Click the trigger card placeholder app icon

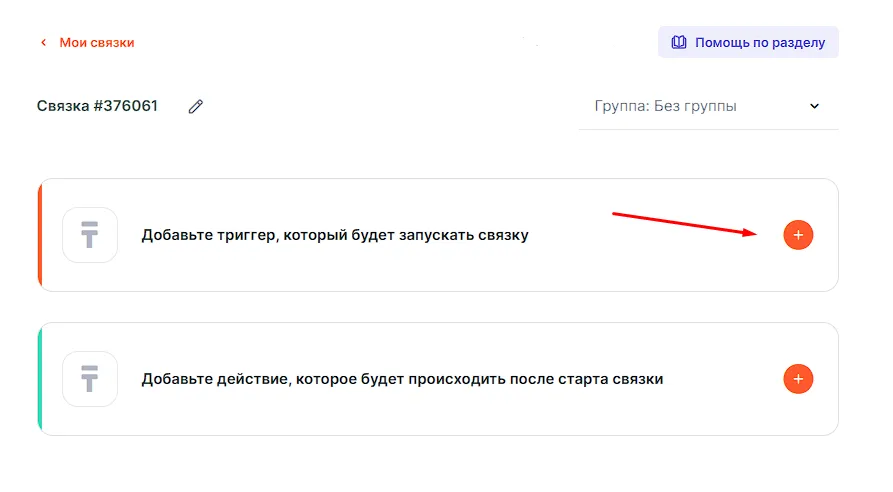(x=90, y=235)
